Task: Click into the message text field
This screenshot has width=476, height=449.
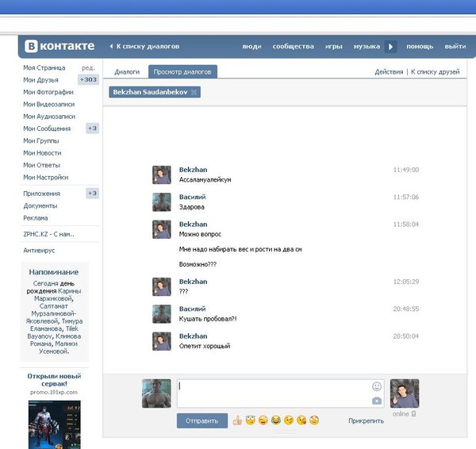Action: point(274,393)
